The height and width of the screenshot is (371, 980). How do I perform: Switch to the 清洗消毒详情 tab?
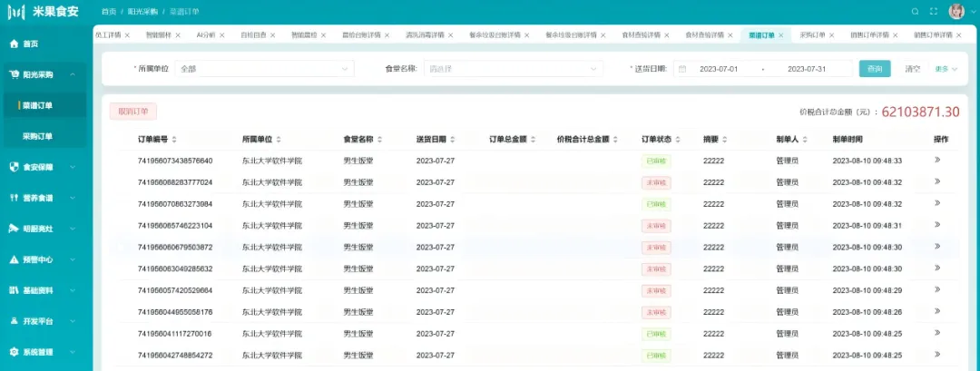pos(425,35)
